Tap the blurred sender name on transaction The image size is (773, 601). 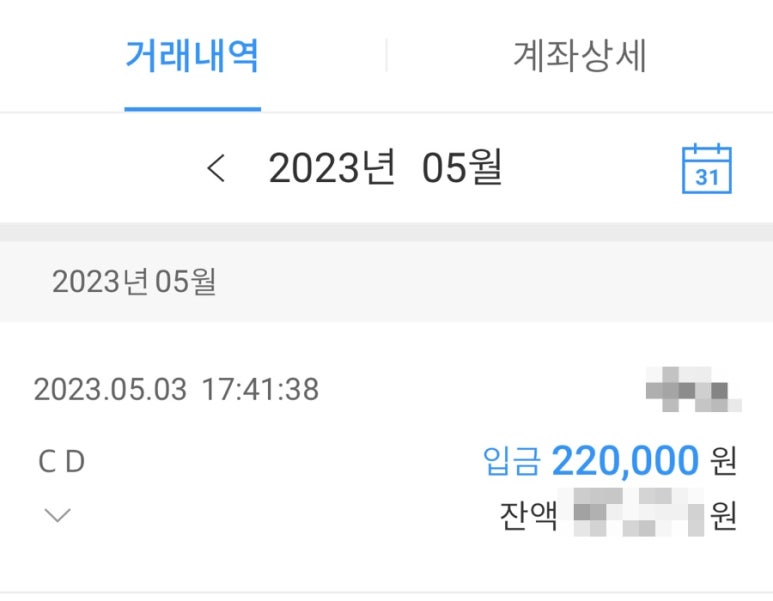point(694,389)
